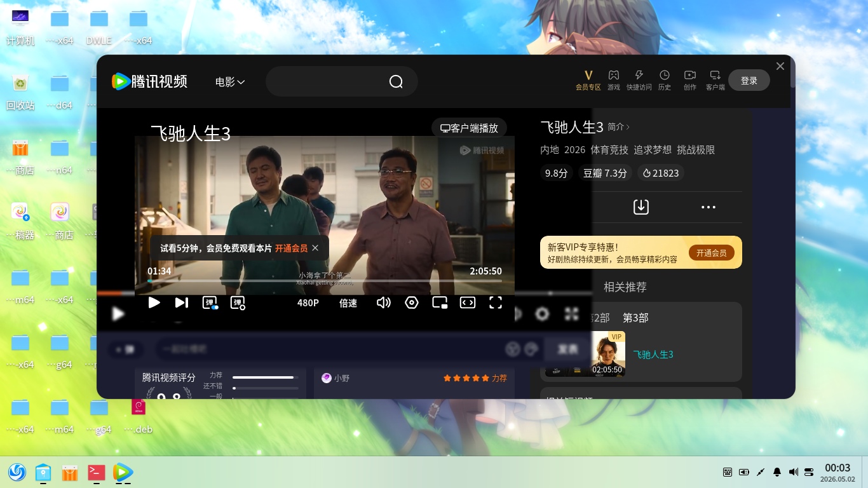The height and width of the screenshot is (488, 868).
Task: Click the 追求梦想 tag
Action: click(x=653, y=150)
